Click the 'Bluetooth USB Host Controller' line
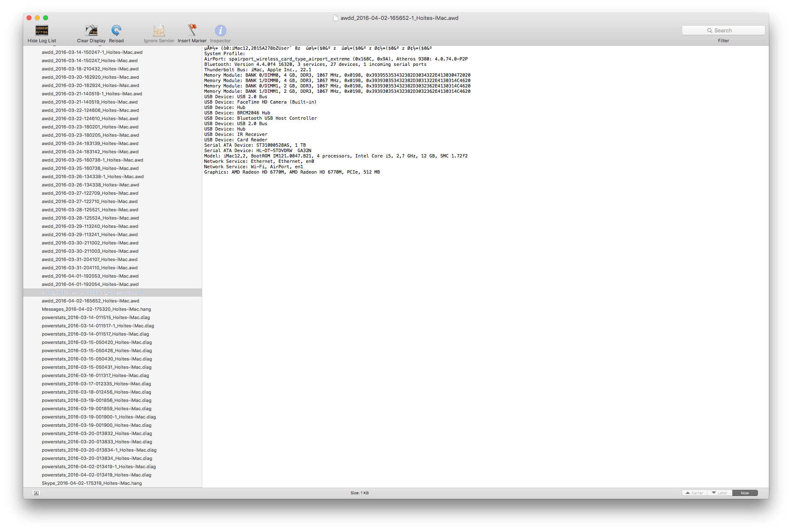 tap(260, 118)
